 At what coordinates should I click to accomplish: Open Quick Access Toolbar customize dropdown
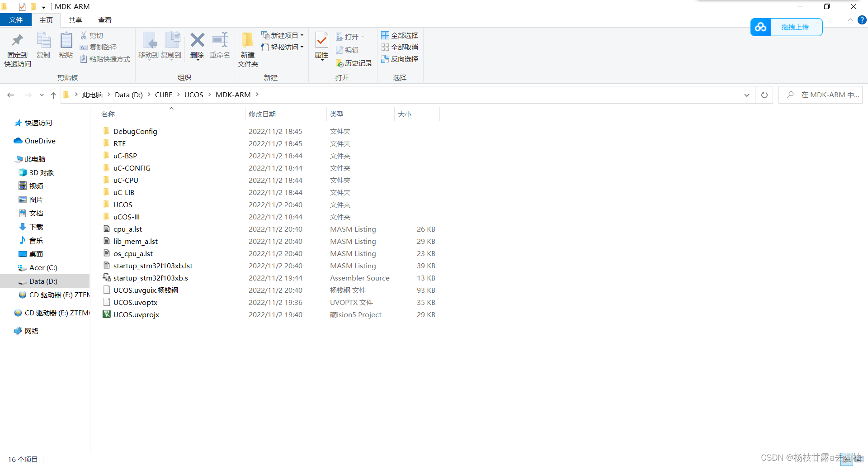point(44,7)
